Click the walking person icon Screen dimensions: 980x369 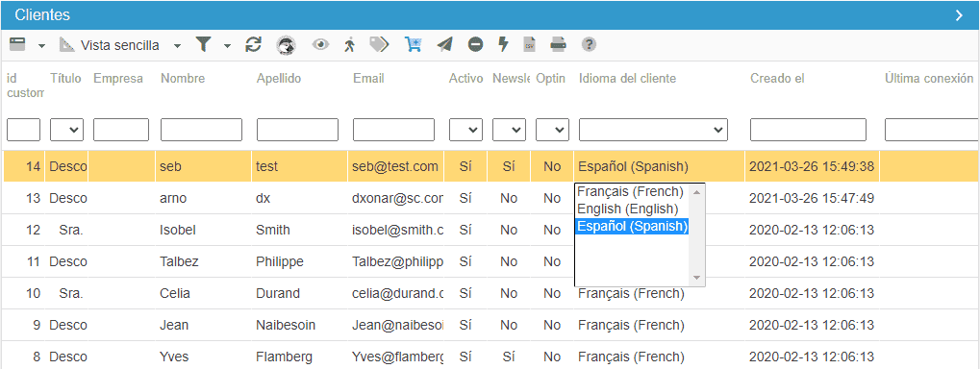tap(349, 44)
